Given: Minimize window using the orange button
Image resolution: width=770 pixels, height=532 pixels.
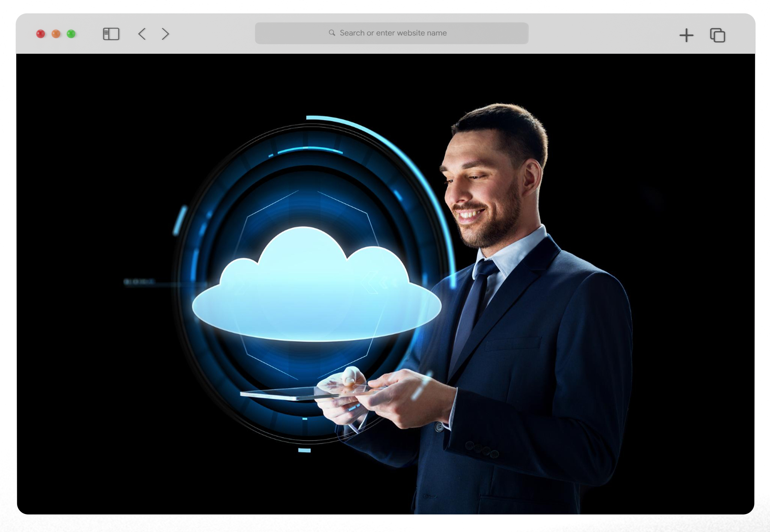Looking at the screenshot, I should click(x=56, y=34).
